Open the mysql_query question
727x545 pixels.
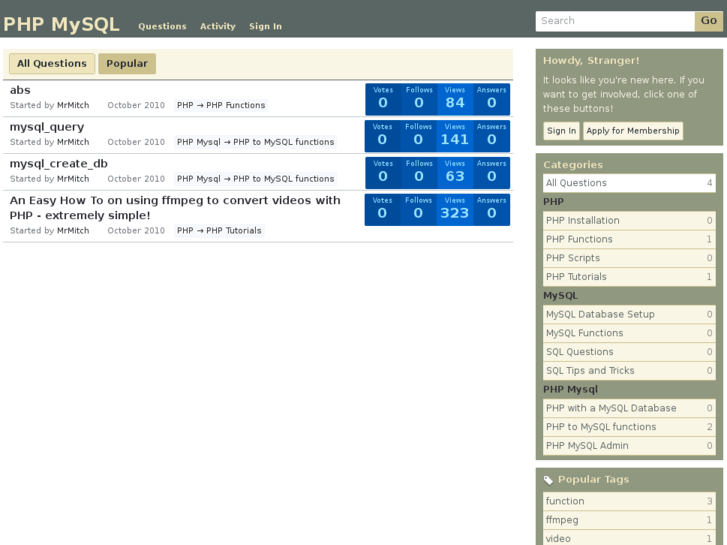tap(47, 127)
